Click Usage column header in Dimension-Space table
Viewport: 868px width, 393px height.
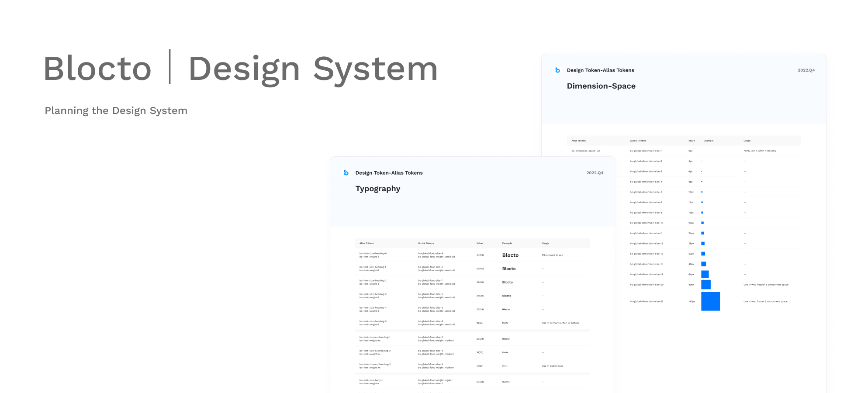[x=747, y=141]
